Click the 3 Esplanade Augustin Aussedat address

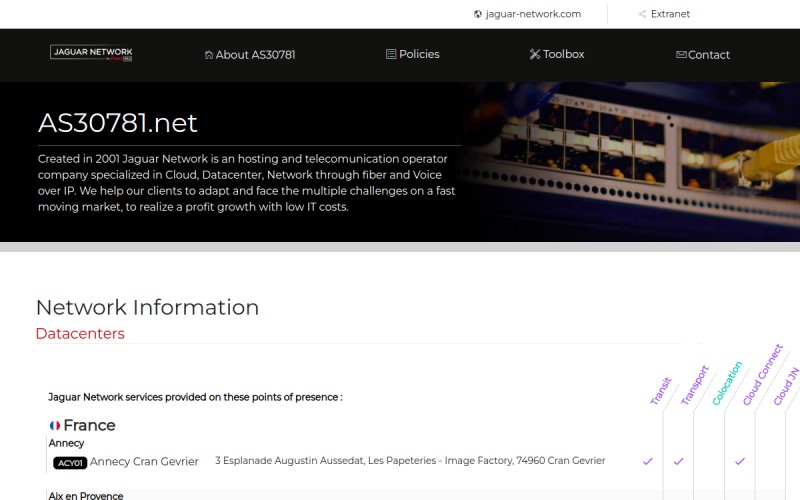410,461
